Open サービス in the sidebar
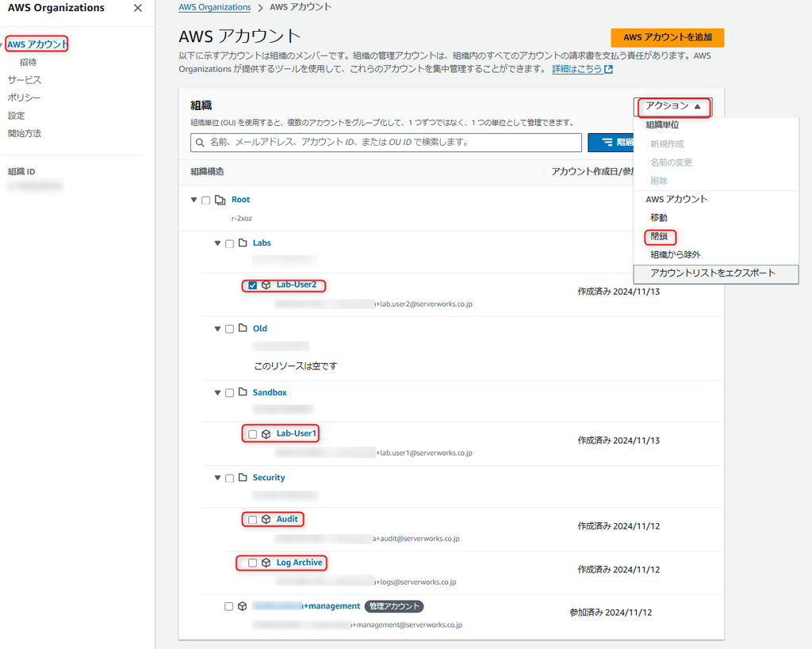The width and height of the screenshot is (812, 649). 25,80
